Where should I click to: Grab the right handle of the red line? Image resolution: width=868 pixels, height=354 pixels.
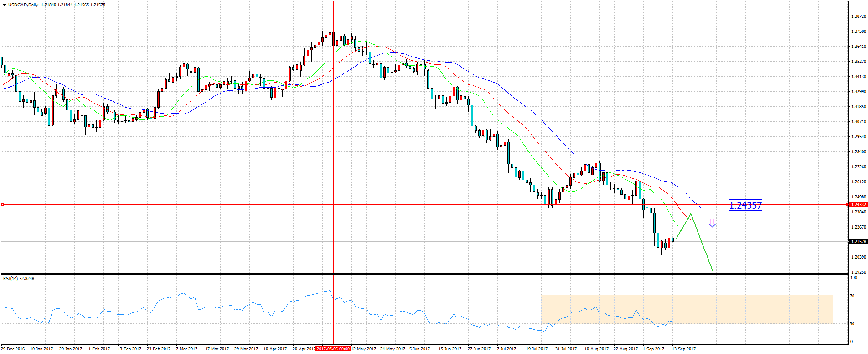[847, 205]
